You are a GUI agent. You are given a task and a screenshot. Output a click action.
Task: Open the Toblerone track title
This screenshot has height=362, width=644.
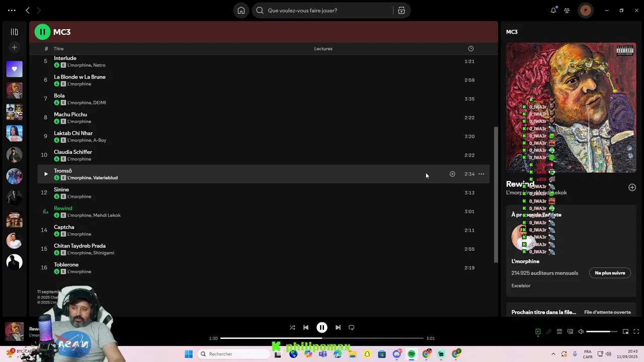pyautogui.click(x=66, y=264)
